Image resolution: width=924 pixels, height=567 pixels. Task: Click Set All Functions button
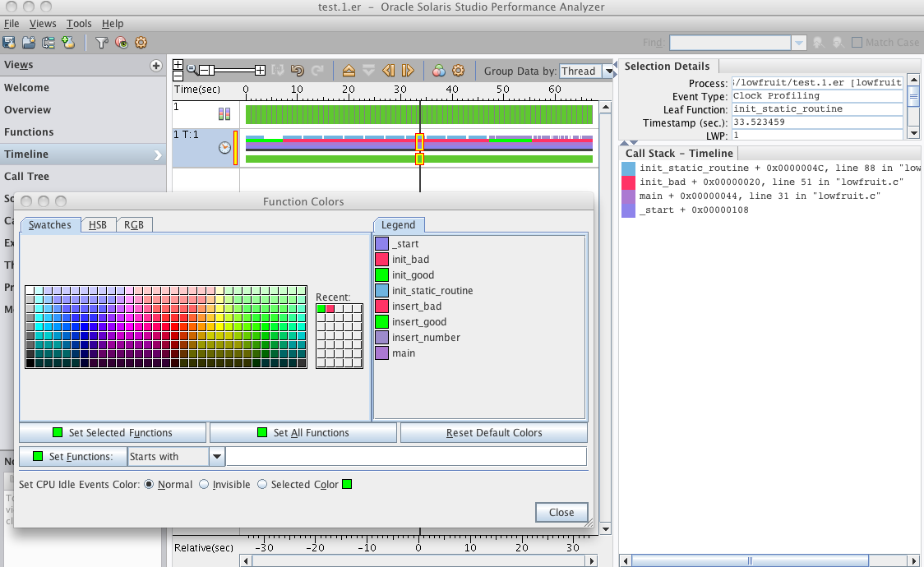(x=303, y=433)
